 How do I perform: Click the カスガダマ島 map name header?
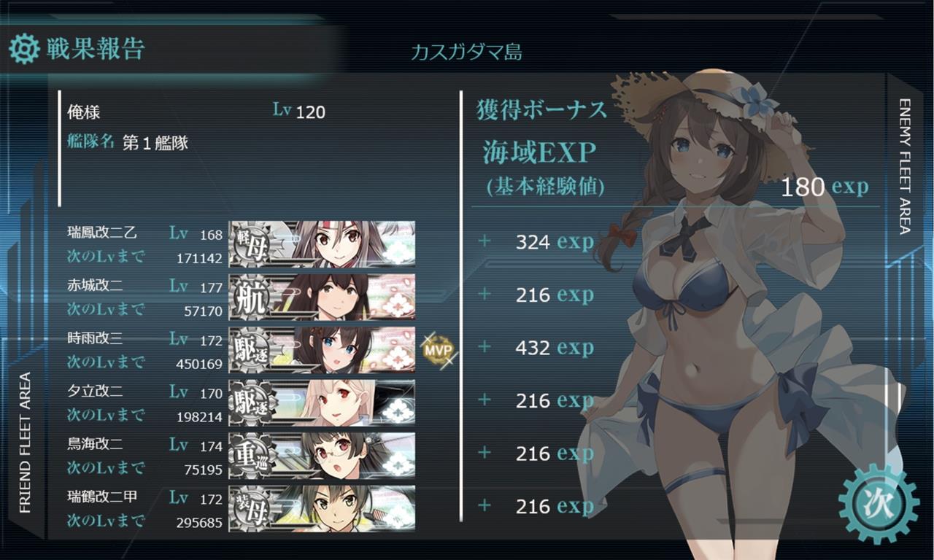coord(466,52)
